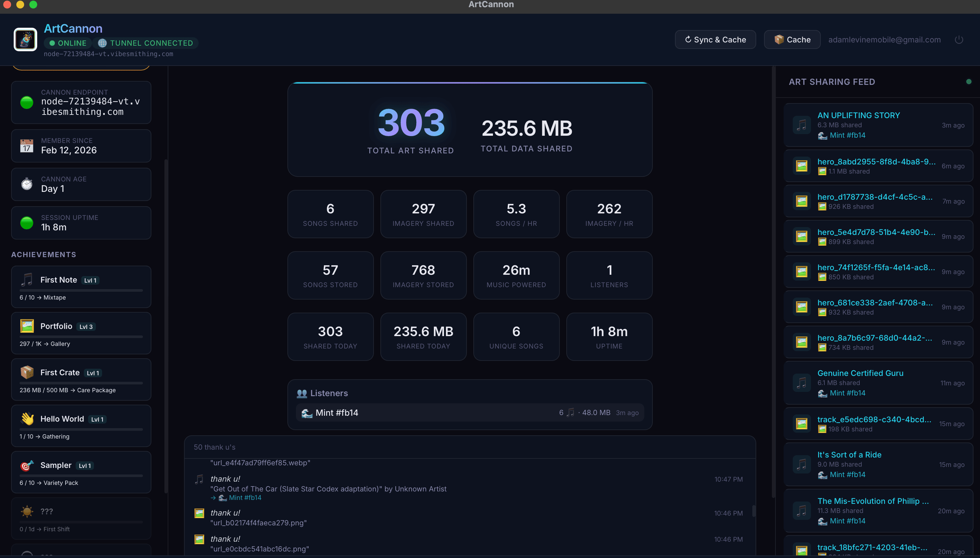Image resolution: width=980 pixels, height=558 pixels.
Task: Select the music note icon on First Note achievement
Action: pos(26,280)
